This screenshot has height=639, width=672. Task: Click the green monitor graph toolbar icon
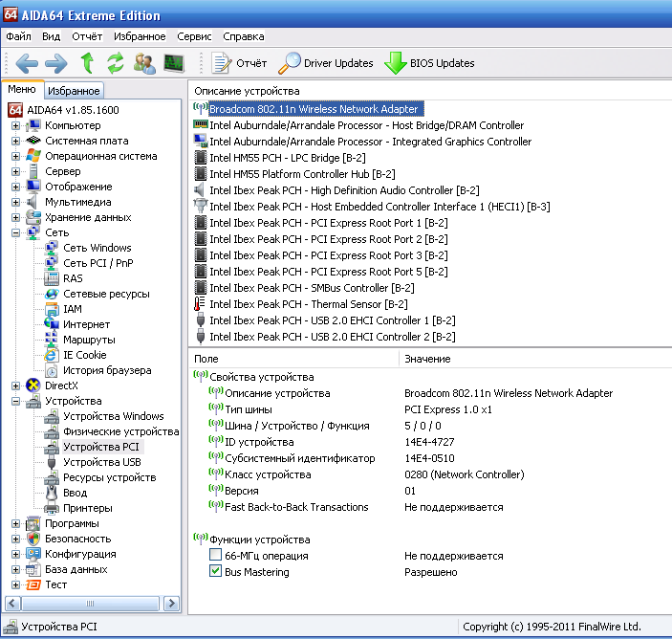173,63
